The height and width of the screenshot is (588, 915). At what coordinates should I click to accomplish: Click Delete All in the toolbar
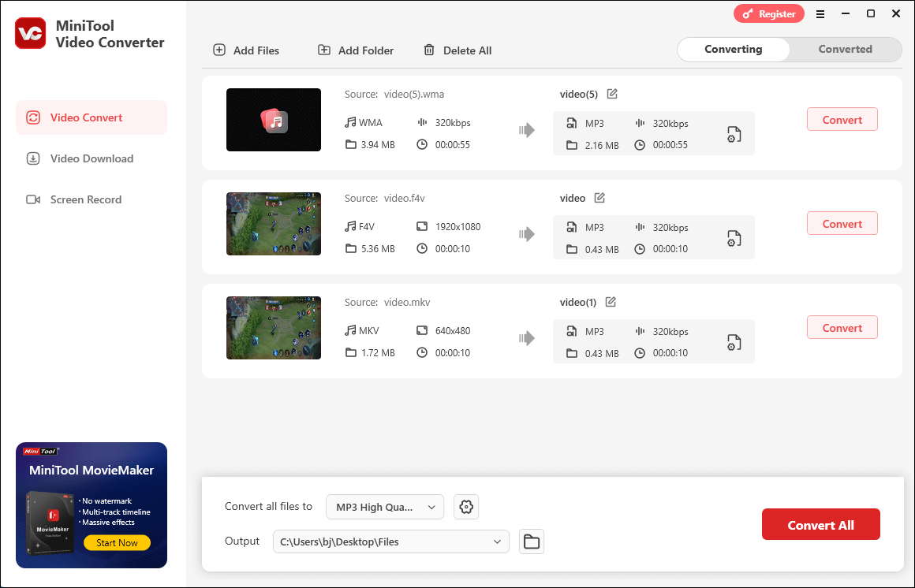point(458,50)
